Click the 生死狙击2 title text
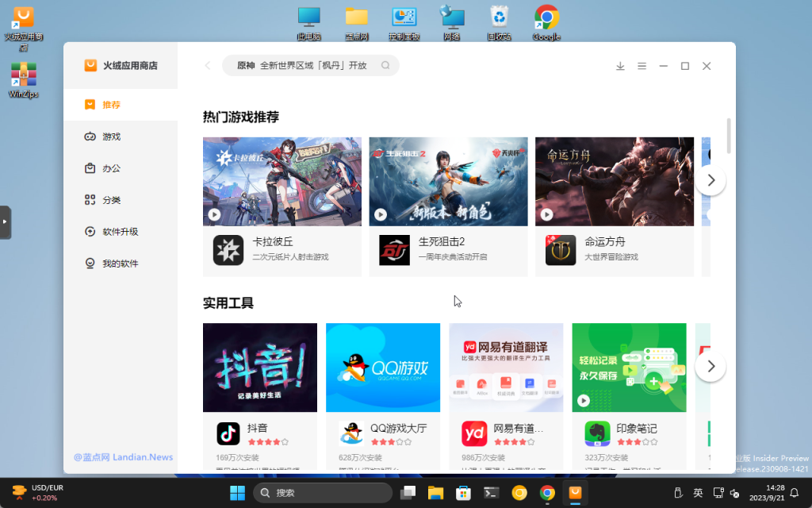The height and width of the screenshot is (508, 812). point(442,241)
